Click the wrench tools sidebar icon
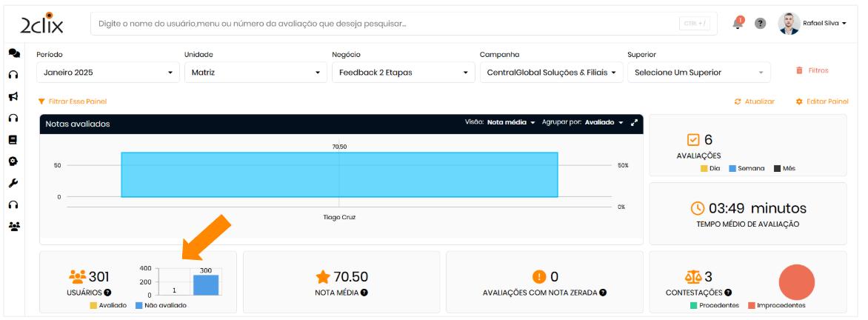Viewport: 868px width, 320px height. (x=13, y=183)
